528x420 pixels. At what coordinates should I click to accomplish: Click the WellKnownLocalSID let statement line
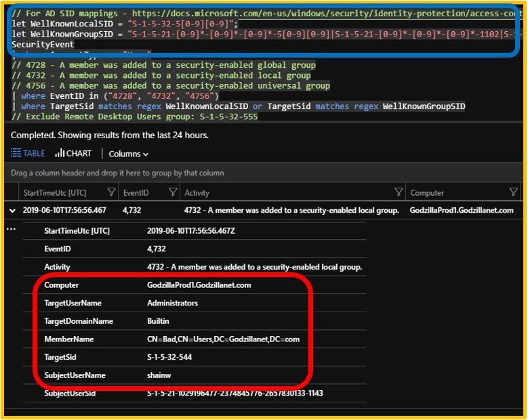tap(125, 24)
